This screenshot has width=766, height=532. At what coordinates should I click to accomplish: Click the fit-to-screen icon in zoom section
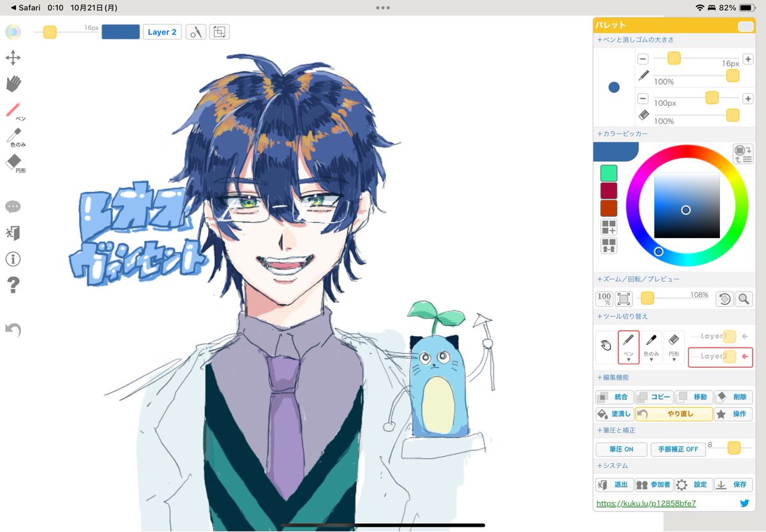[624, 299]
